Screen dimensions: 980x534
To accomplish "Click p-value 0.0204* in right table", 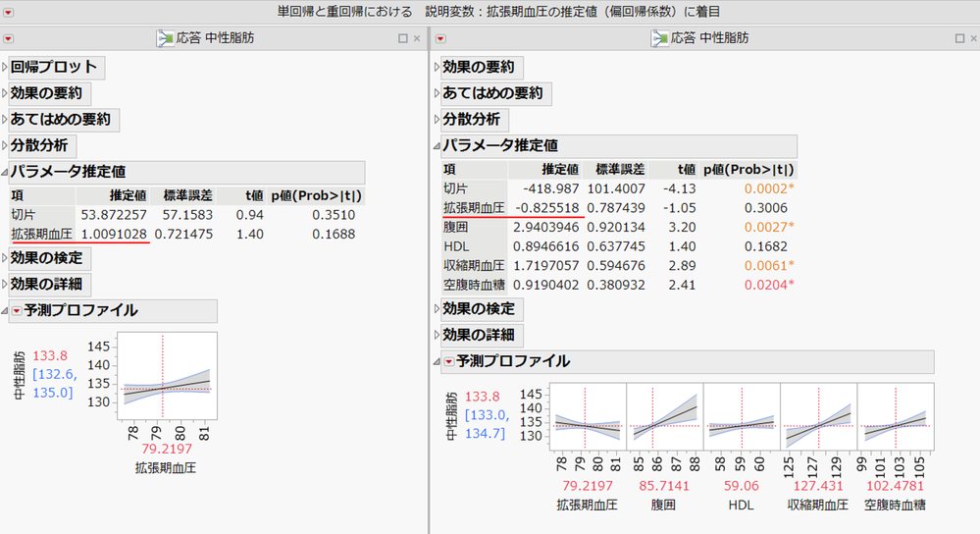I will 769,285.
